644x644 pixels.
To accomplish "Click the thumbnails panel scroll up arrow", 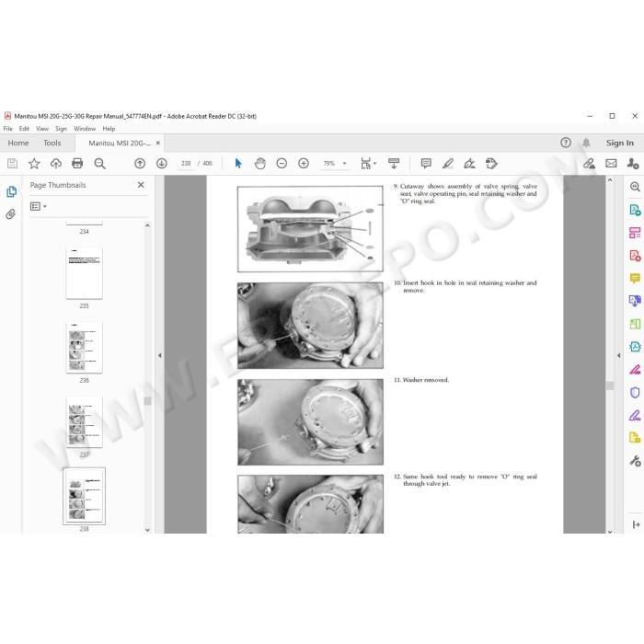I will [x=147, y=225].
